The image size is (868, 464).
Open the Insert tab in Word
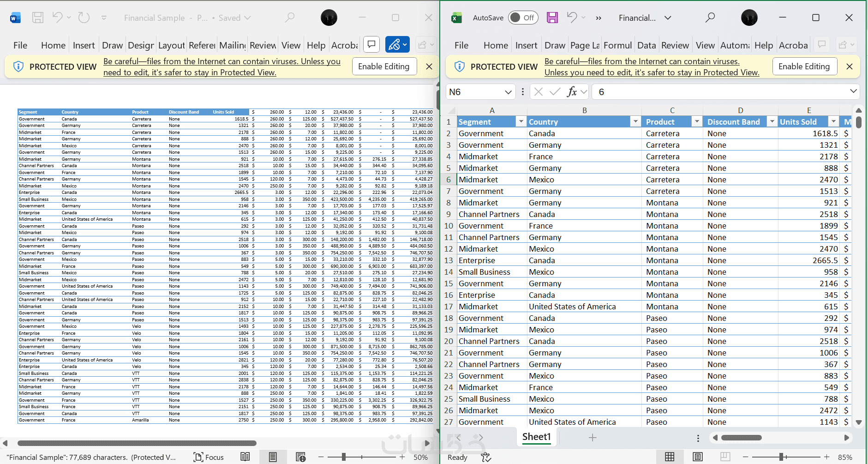84,45
